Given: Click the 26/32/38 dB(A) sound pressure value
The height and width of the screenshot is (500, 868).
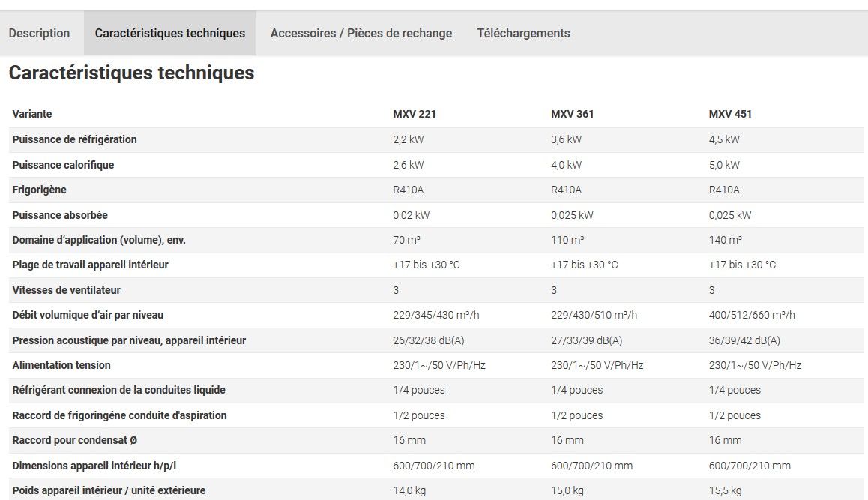Looking at the screenshot, I should pos(429,340).
